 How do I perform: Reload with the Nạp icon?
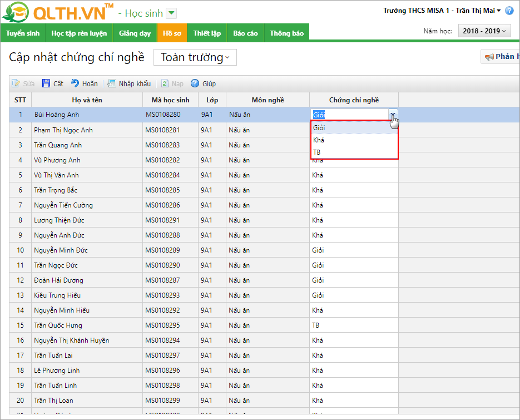(x=165, y=83)
